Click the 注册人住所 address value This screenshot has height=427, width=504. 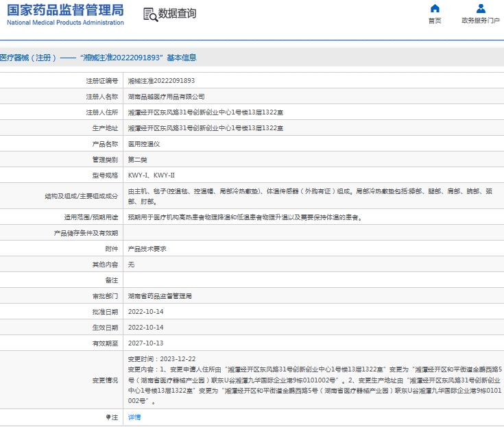click(x=206, y=112)
